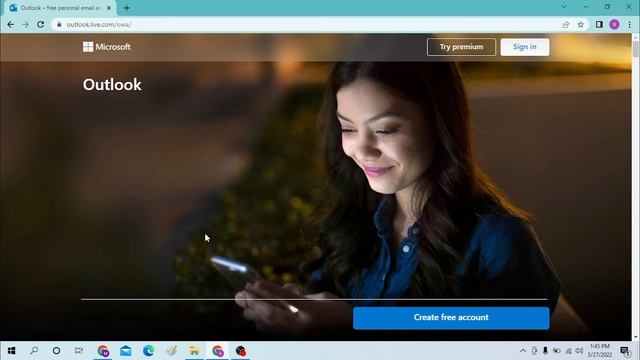Open the network icon in tray
Viewport: 640px width, 360px height.
point(568,351)
